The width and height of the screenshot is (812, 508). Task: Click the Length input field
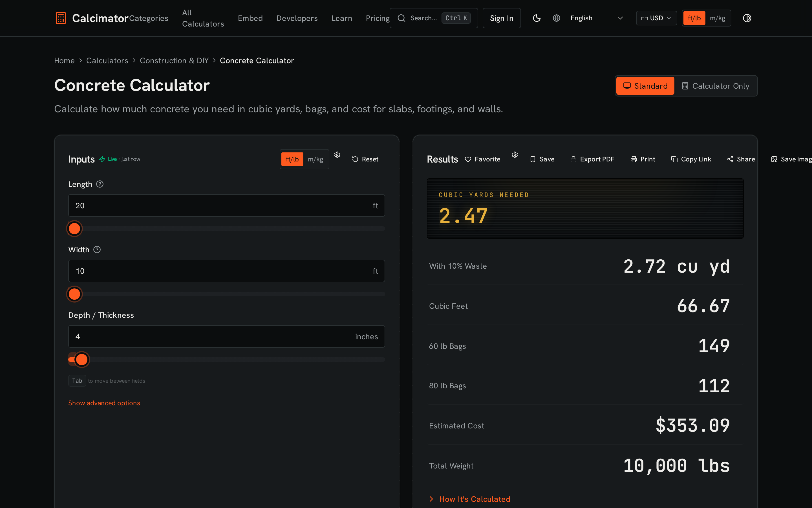click(226, 205)
